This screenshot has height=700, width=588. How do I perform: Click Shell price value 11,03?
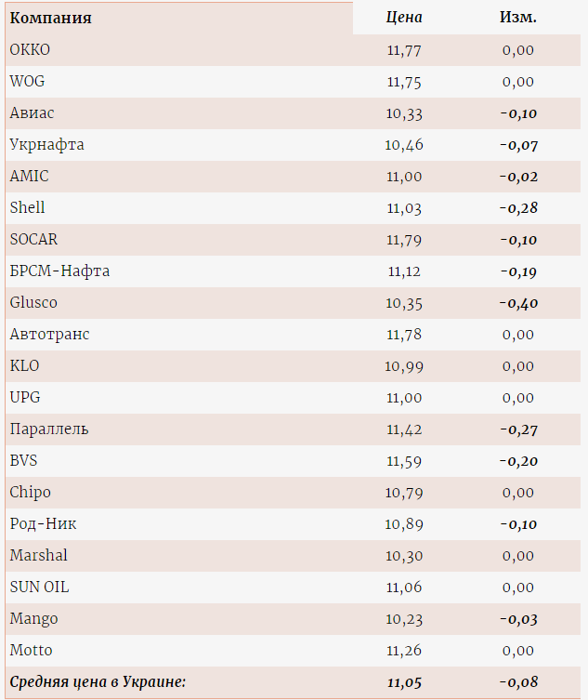click(x=404, y=208)
